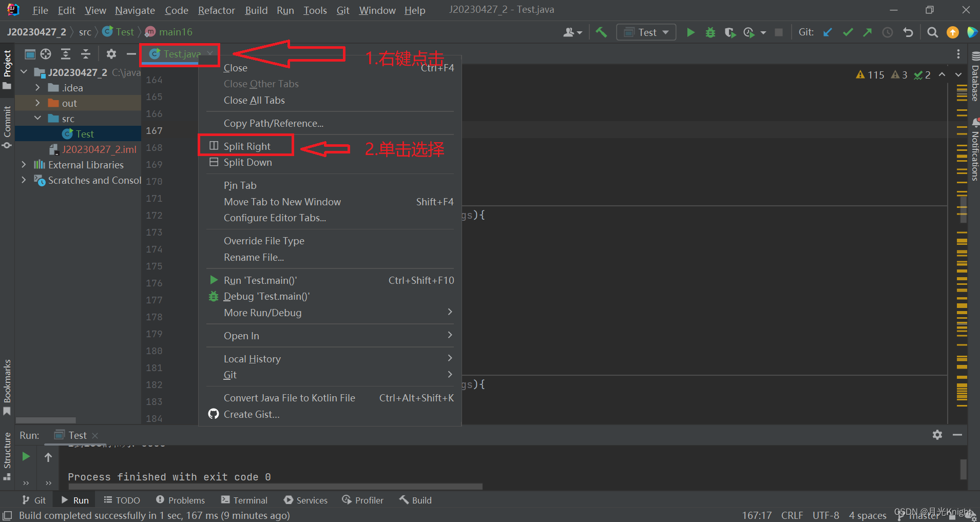Click the orange IDE update icon
The width and height of the screenshot is (980, 522).
(953, 32)
